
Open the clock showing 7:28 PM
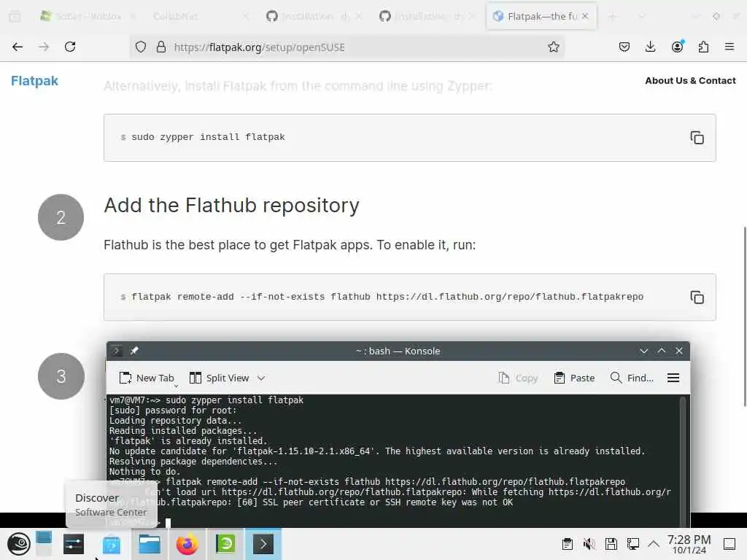pyautogui.click(x=689, y=544)
